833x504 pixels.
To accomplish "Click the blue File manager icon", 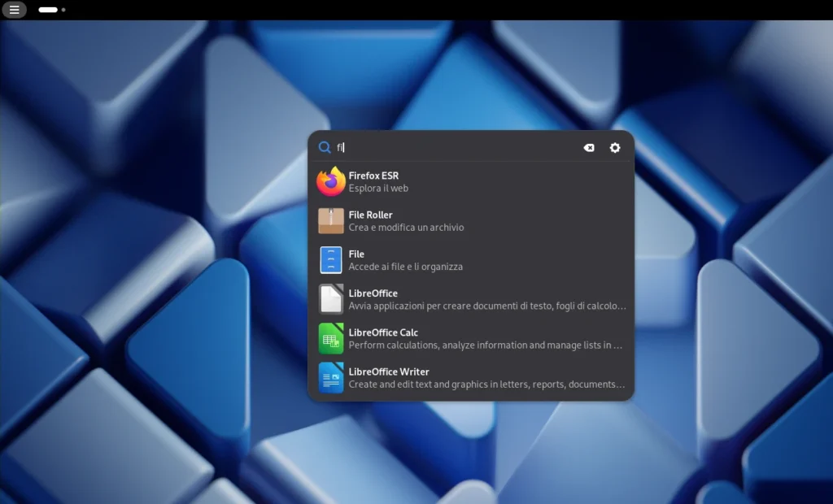I will 330,259.
